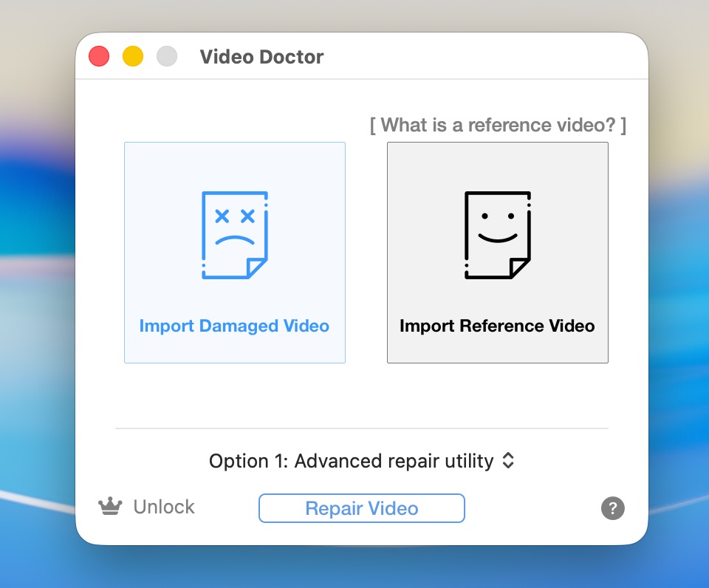This screenshot has height=588, width=709.
Task: Click the folded corner of the black document icon
Action: click(520, 268)
